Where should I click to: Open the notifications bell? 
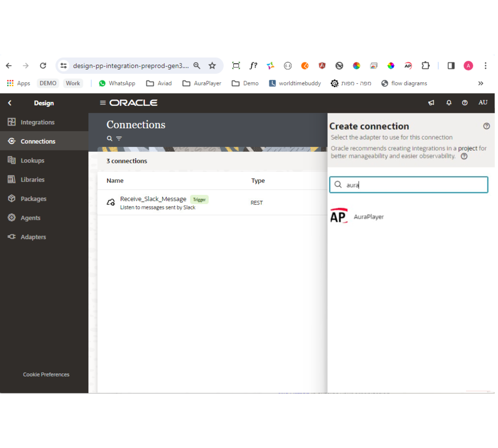449,103
